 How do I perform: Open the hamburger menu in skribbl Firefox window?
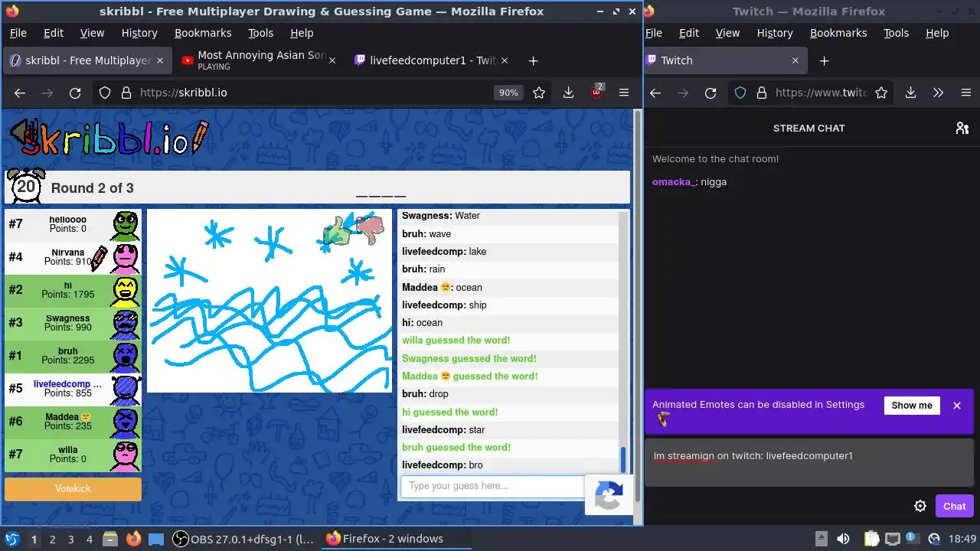(x=624, y=93)
